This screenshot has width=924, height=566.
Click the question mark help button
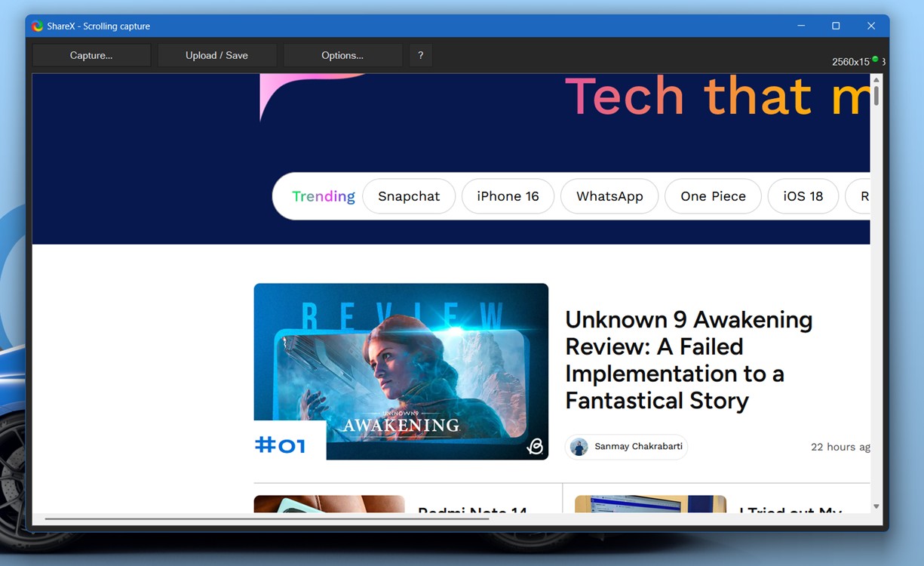click(420, 55)
